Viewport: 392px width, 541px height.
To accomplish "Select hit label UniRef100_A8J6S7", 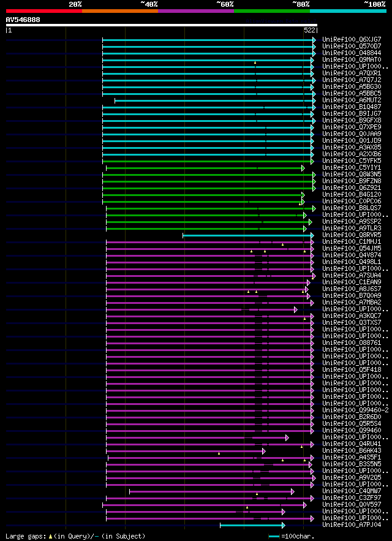I will click(x=352, y=288).
